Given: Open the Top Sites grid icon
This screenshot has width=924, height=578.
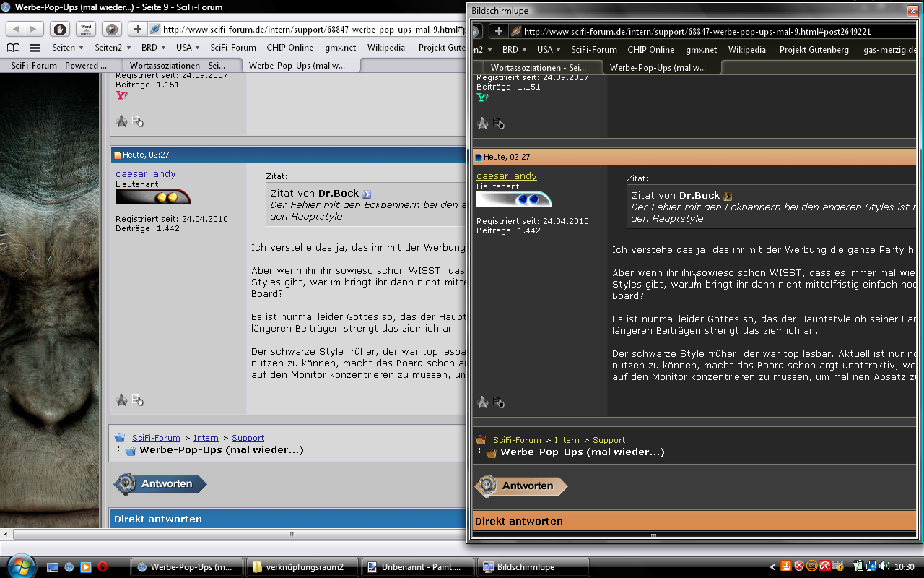Looking at the screenshot, I should click(x=35, y=48).
